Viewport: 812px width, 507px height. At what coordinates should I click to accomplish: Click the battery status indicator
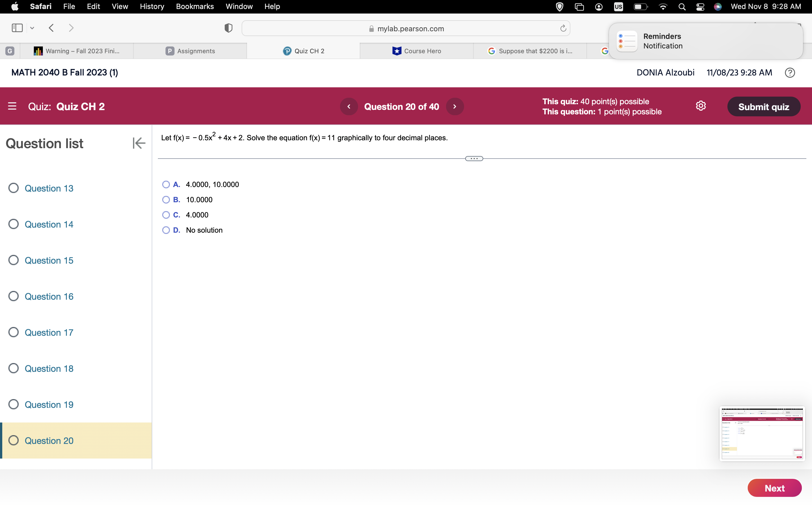pos(640,6)
